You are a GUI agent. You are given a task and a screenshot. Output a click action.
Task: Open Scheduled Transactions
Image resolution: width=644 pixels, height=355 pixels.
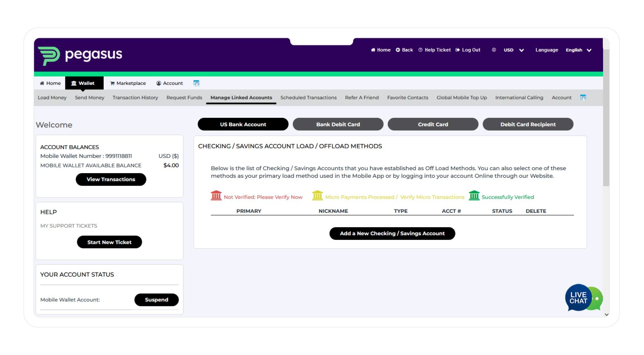(x=308, y=97)
